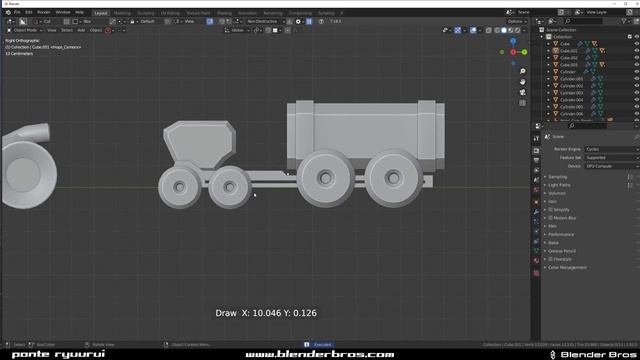Click blue Z axis on navigation gizmo
640x360 pixels.
(513, 41)
